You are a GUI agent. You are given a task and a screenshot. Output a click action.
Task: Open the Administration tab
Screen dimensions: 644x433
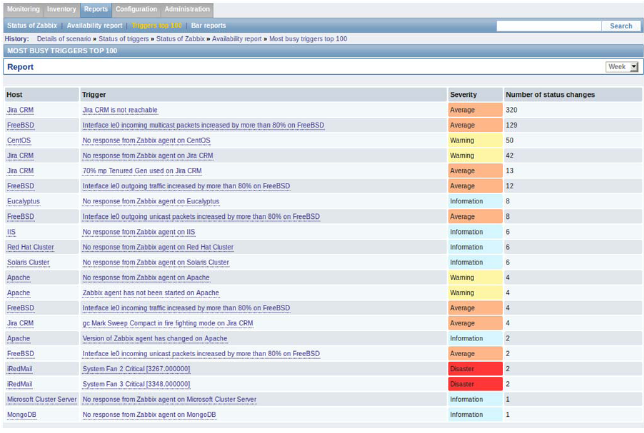click(x=187, y=9)
